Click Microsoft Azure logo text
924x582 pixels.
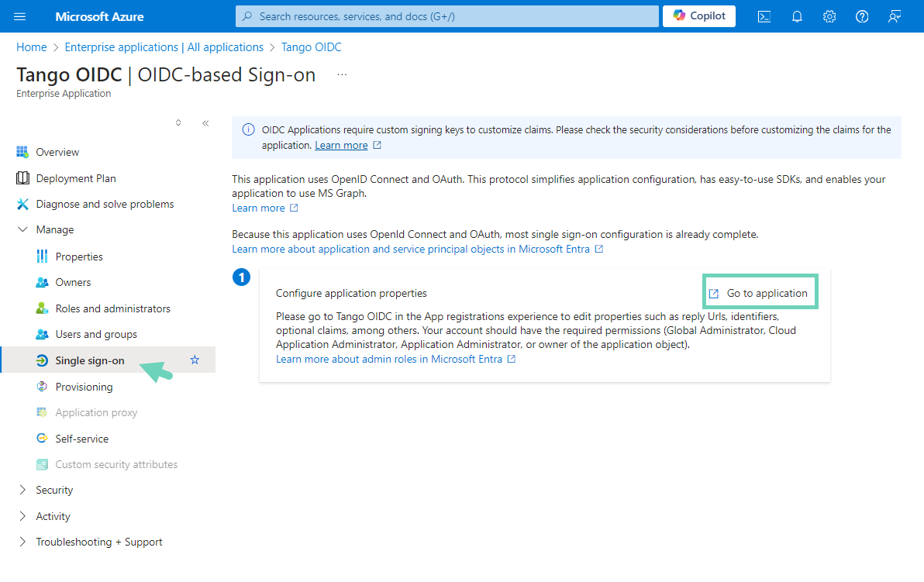[x=99, y=16]
